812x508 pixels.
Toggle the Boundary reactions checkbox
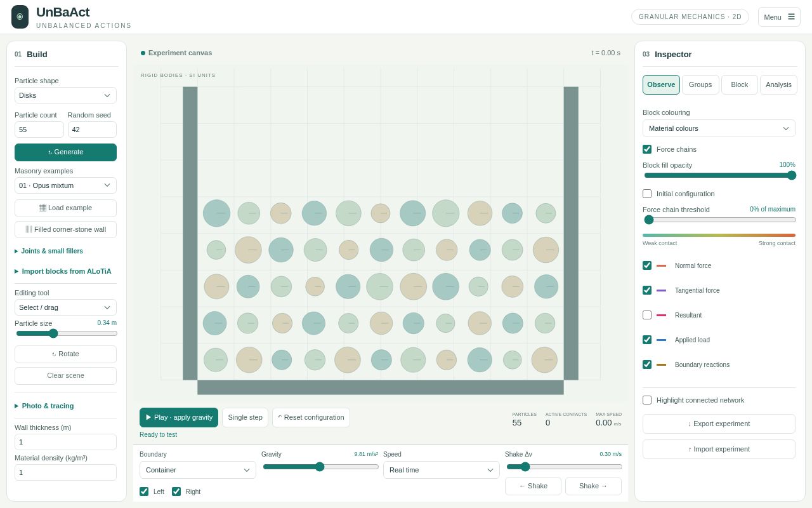coord(647,364)
